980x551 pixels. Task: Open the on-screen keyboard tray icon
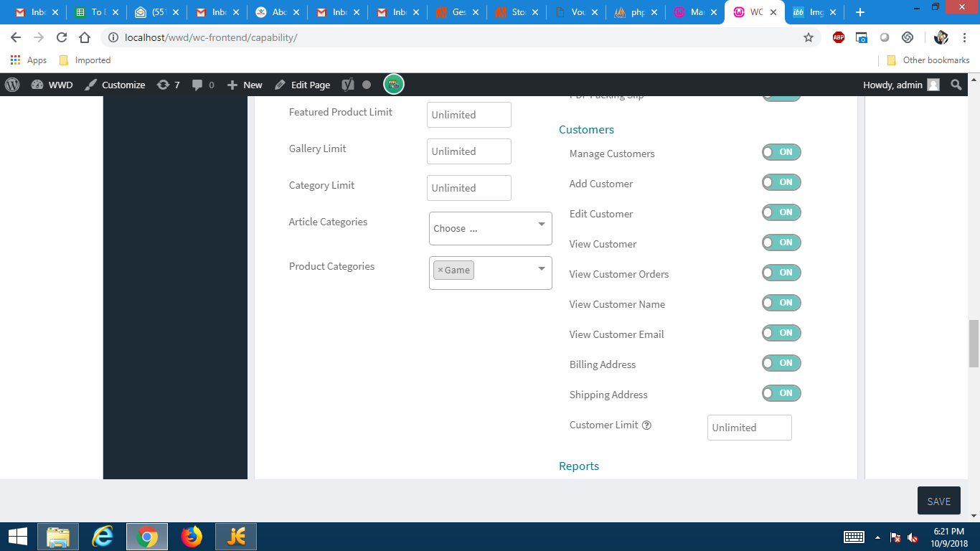click(x=854, y=537)
